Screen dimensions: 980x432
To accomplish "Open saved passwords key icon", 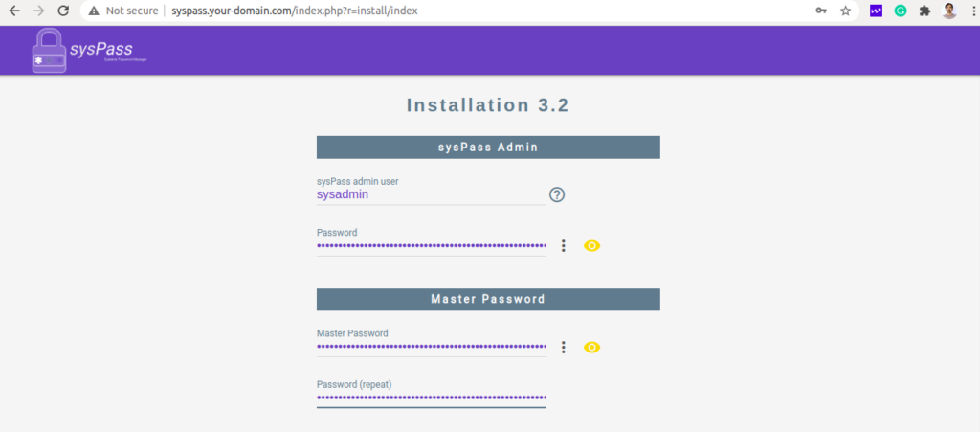I will (x=821, y=11).
